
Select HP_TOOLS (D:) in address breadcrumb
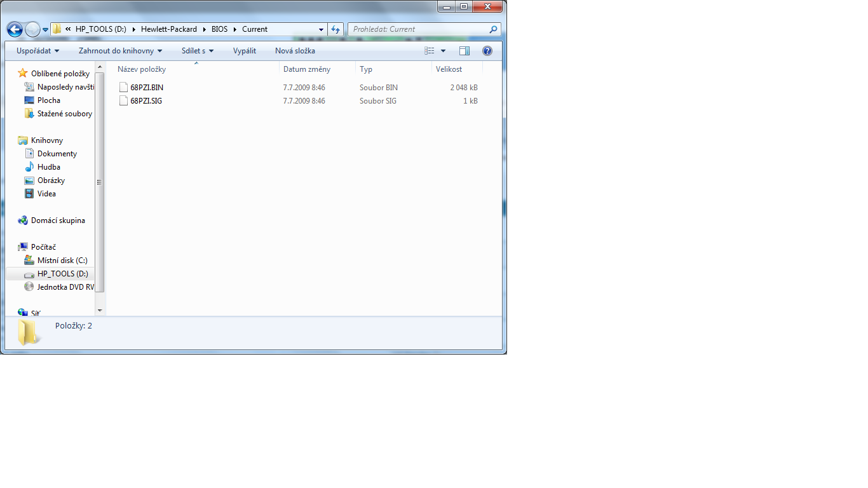101,29
